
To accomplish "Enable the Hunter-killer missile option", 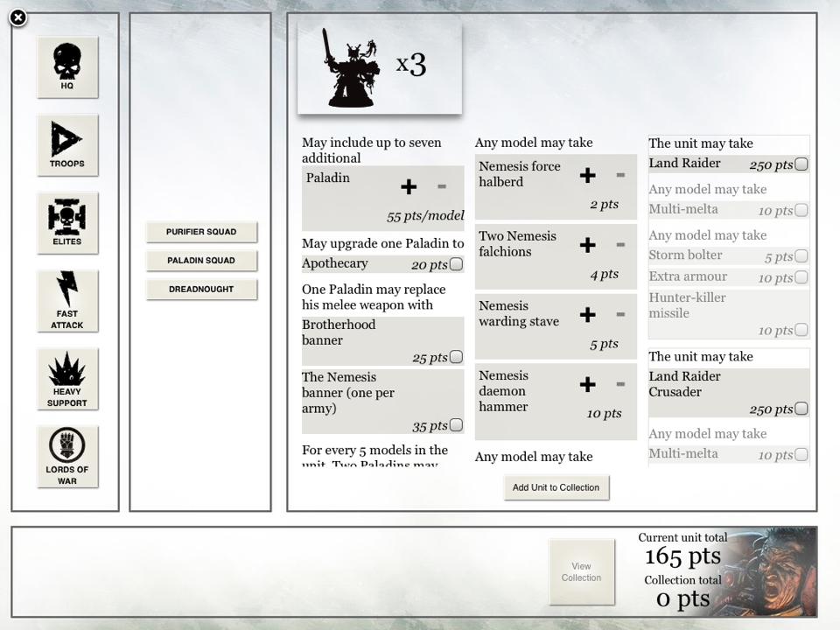I will [x=801, y=330].
